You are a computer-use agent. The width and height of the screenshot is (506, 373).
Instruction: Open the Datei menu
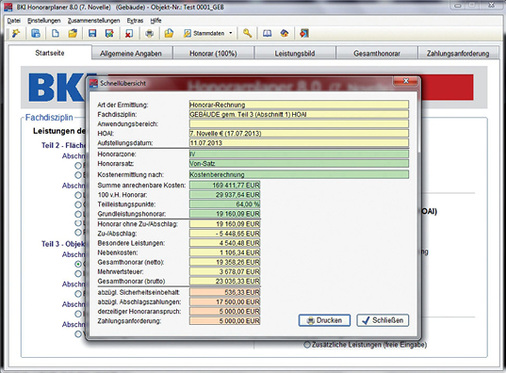[14, 21]
